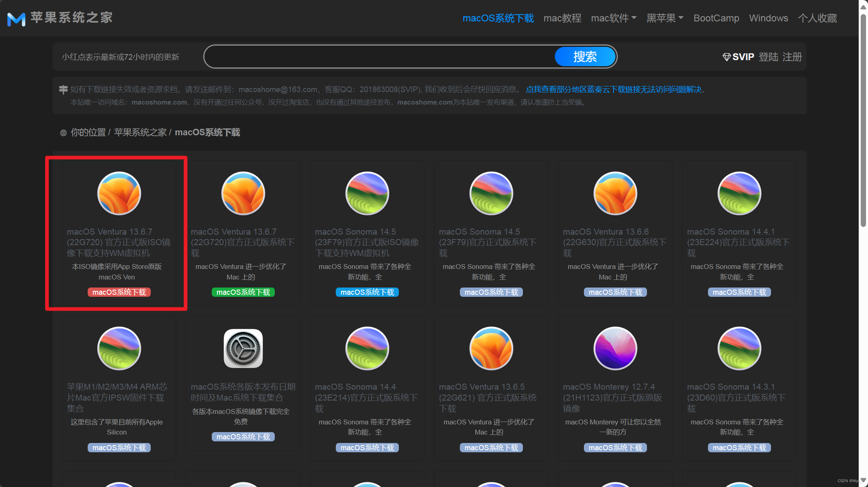Open macOS Ventura 13.6.7 (22G720)官方正式版系统下载 icon

click(x=243, y=193)
